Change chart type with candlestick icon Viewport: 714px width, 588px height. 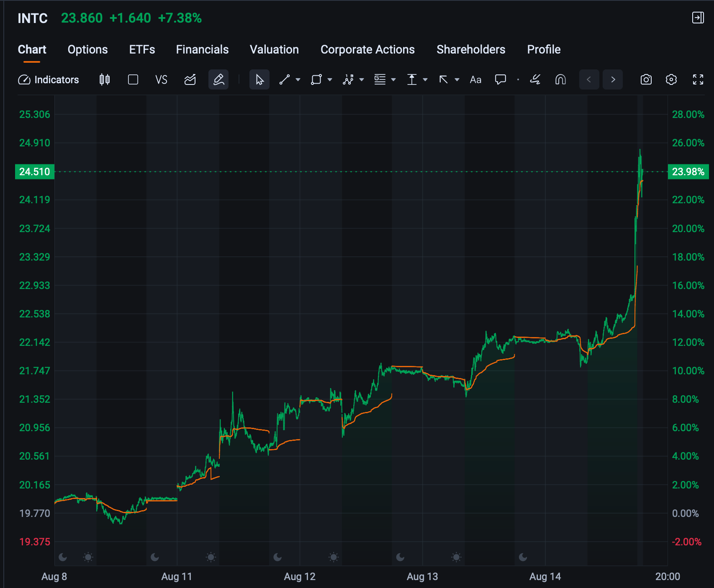tap(105, 79)
